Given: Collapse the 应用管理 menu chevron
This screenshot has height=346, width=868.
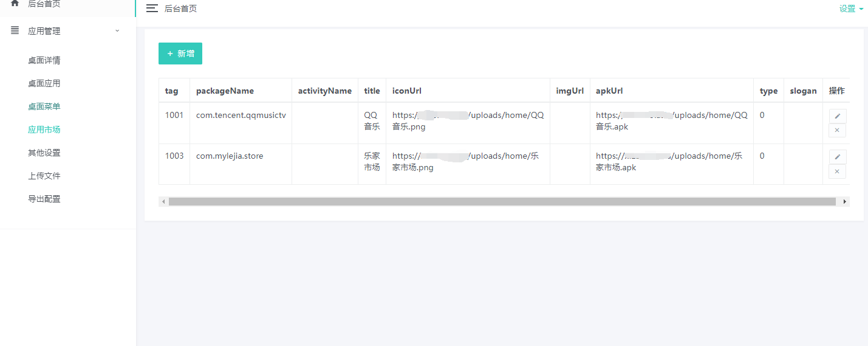Looking at the screenshot, I should pyautogui.click(x=117, y=30).
